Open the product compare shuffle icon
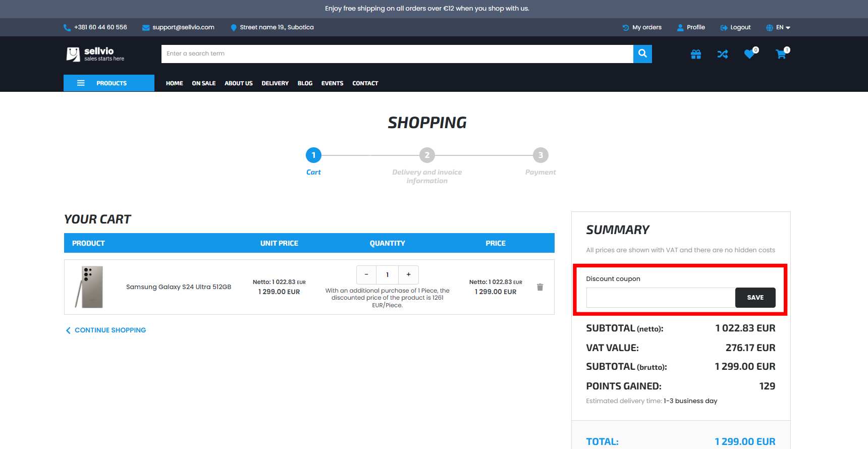This screenshot has height=449, width=868. click(723, 54)
